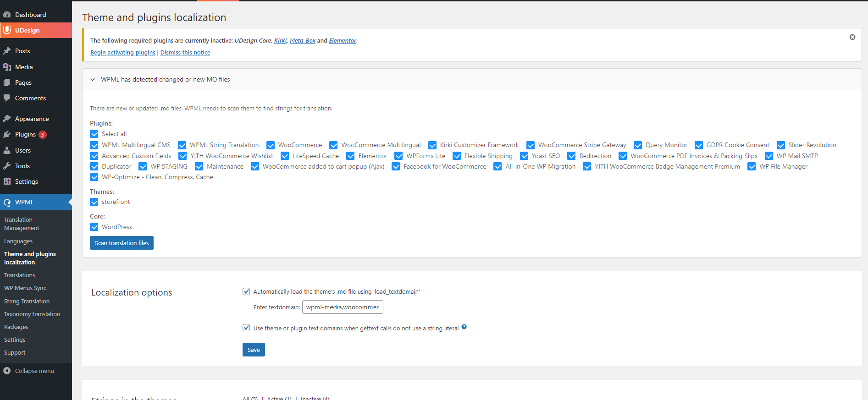Viewport: 868px width, 400px height.
Task: Uncheck All-in-One WP Migration checkbox
Action: coord(498,167)
